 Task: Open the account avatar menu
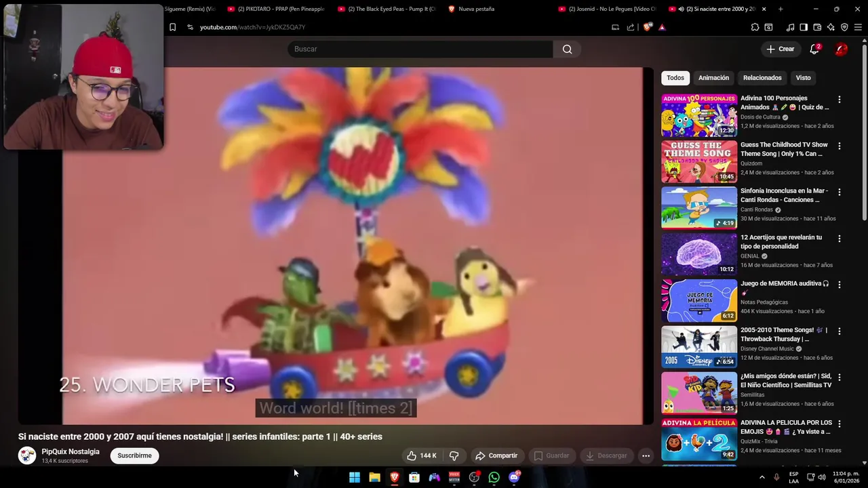841,49
